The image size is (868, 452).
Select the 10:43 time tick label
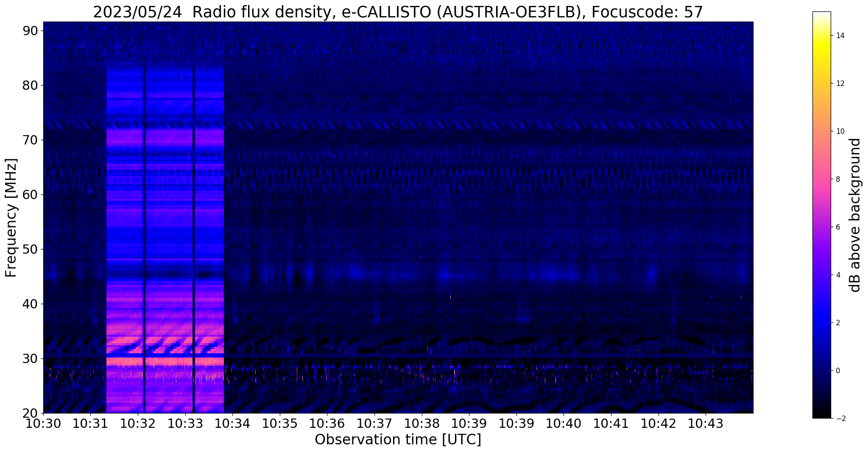(706, 423)
